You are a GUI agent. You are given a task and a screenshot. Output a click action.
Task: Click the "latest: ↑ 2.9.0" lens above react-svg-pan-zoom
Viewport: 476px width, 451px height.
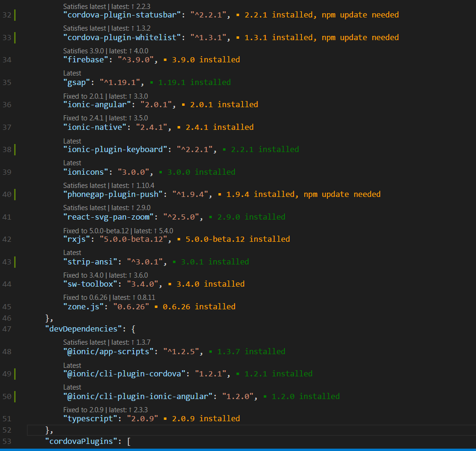pyautogui.click(x=131, y=208)
